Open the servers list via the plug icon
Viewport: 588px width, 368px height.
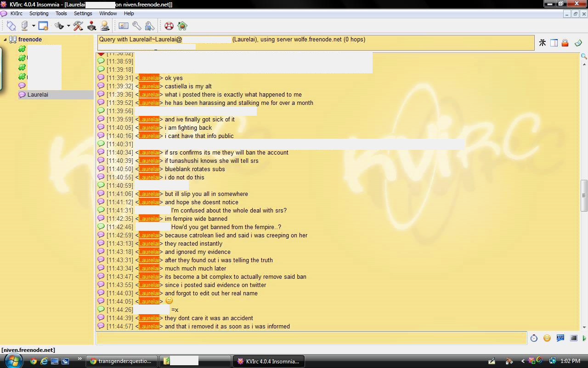click(11, 25)
